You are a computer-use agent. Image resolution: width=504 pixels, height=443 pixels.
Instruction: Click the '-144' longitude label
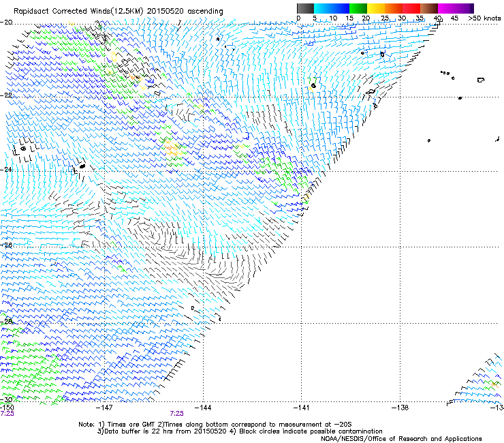click(203, 408)
